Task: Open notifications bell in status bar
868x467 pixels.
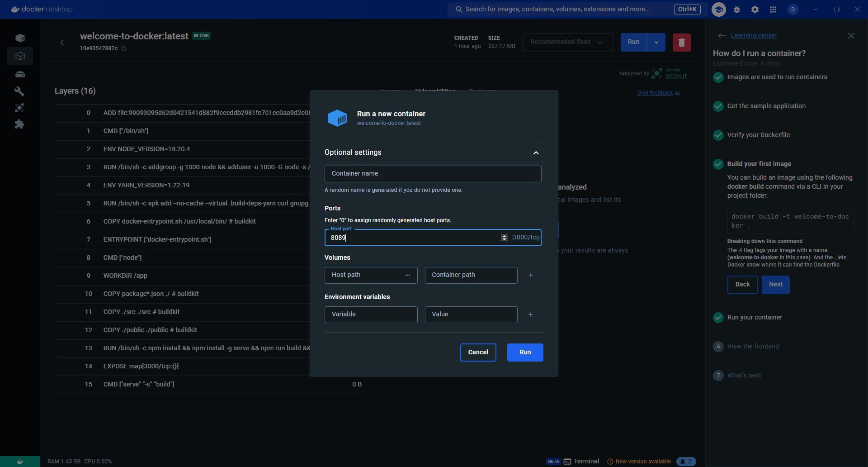Action: (x=686, y=462)
